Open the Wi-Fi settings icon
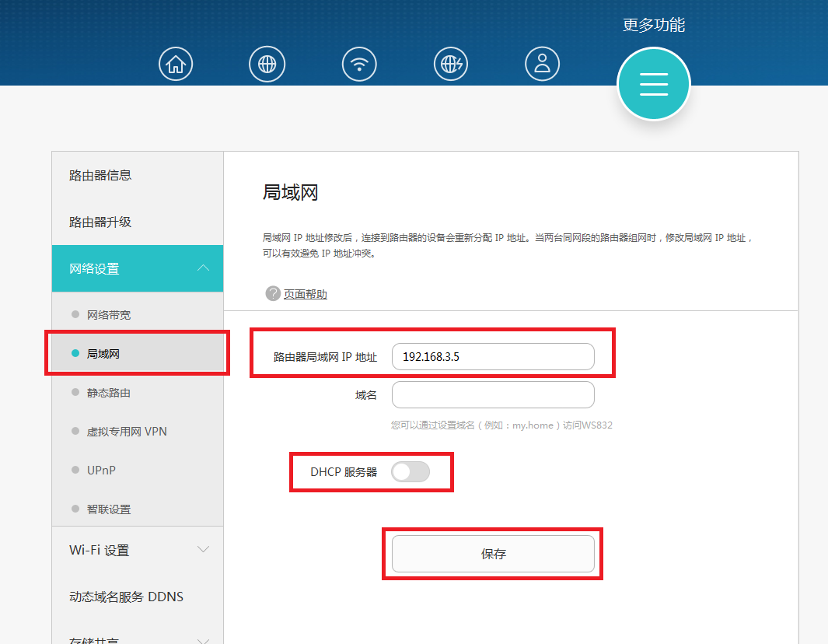This screenshot has height=644, width=828. (359, 64)
